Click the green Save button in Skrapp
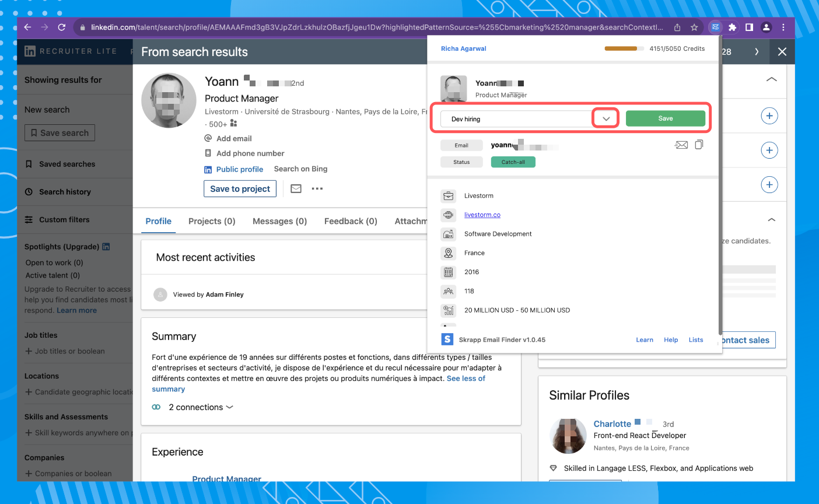Screen dimensions: 819x504 click(x=666, y=118)
